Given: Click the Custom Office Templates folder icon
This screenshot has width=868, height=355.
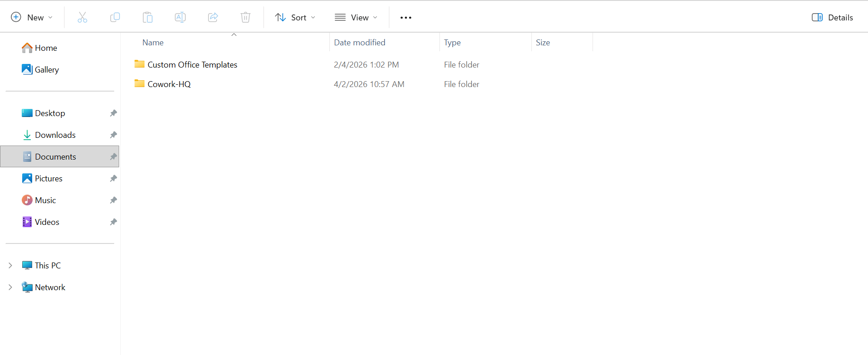Looking at the screenshot, I should pos(140,64).
